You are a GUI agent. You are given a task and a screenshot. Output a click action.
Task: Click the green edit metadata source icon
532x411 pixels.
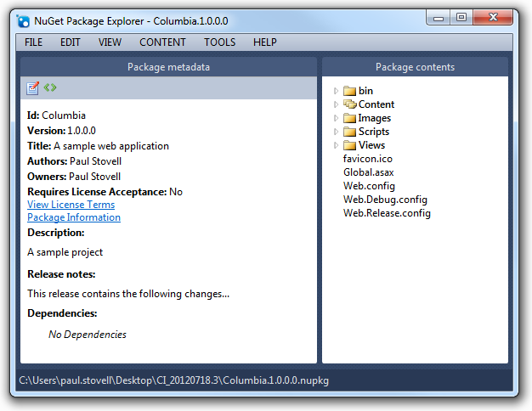[50, 87]
